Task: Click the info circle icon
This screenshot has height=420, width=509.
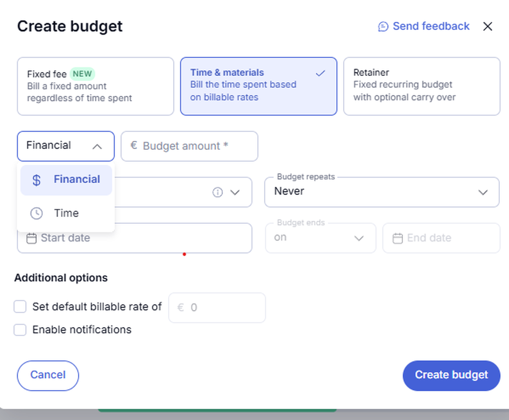Action: [218, 192]
